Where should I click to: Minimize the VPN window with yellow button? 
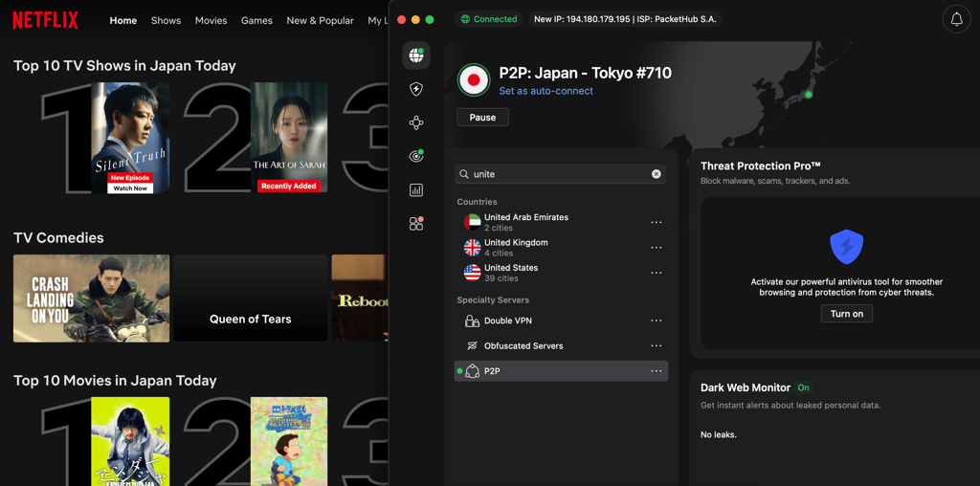[x=415, y=19]
